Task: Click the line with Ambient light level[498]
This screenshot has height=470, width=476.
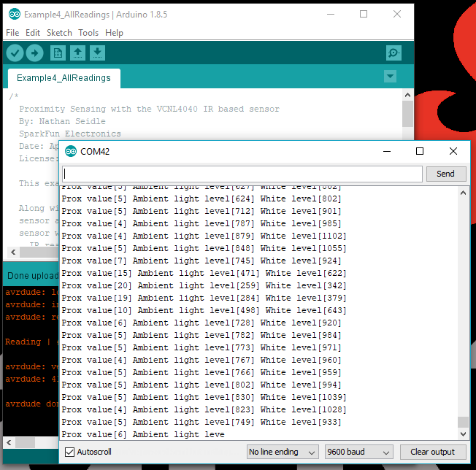Action: coord(204,310)
